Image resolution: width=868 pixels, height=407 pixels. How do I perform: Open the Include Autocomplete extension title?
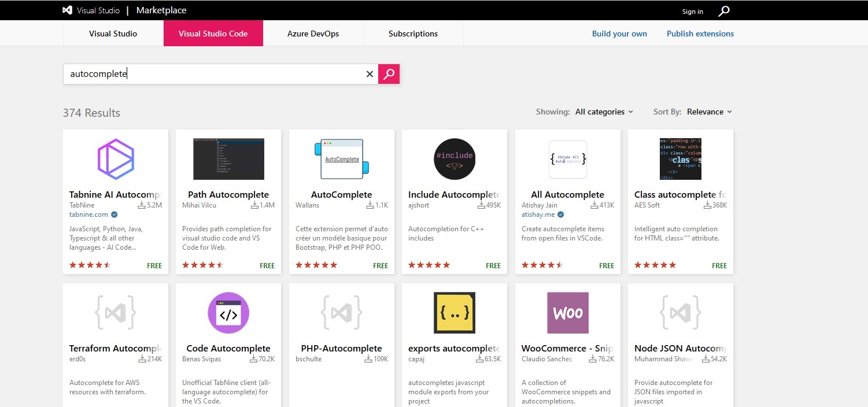coord(455,195)
